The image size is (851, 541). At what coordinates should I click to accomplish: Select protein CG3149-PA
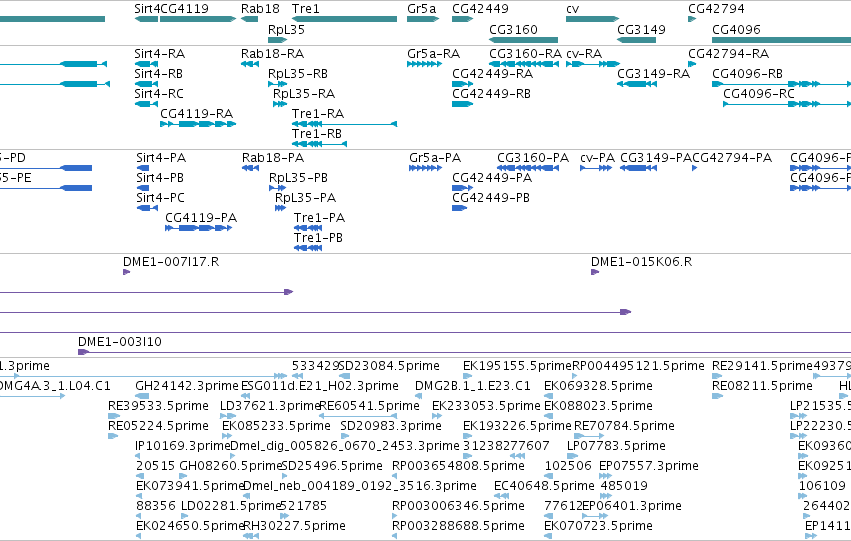638,168
